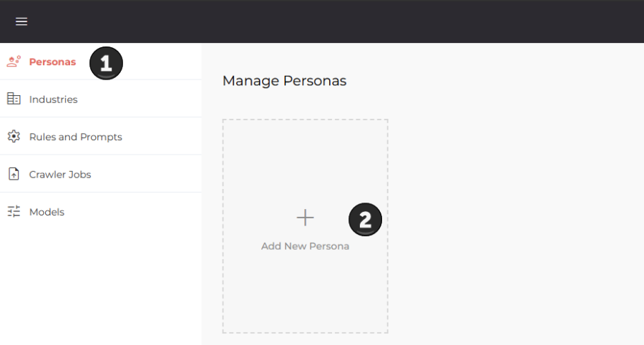Click the Rules and Prompts gear icon

[14, 137]
